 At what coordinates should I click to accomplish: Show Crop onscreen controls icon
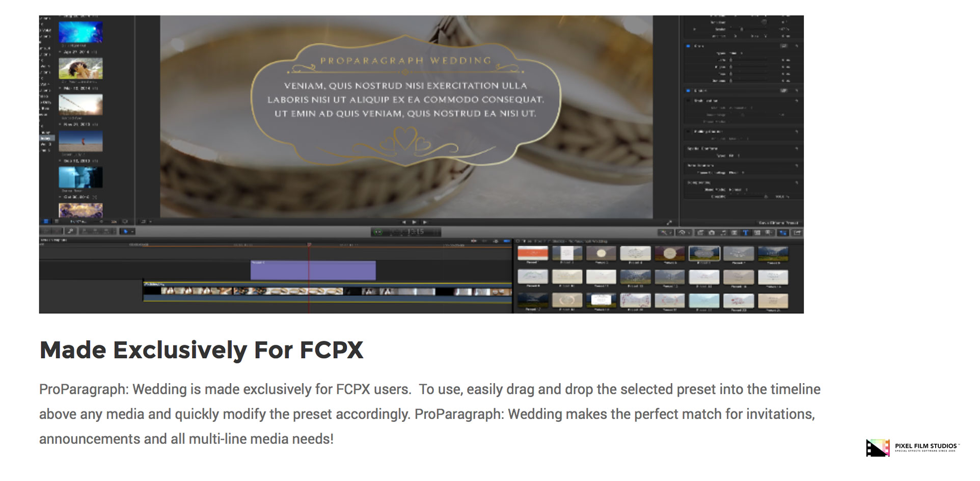tap(784, 46)
